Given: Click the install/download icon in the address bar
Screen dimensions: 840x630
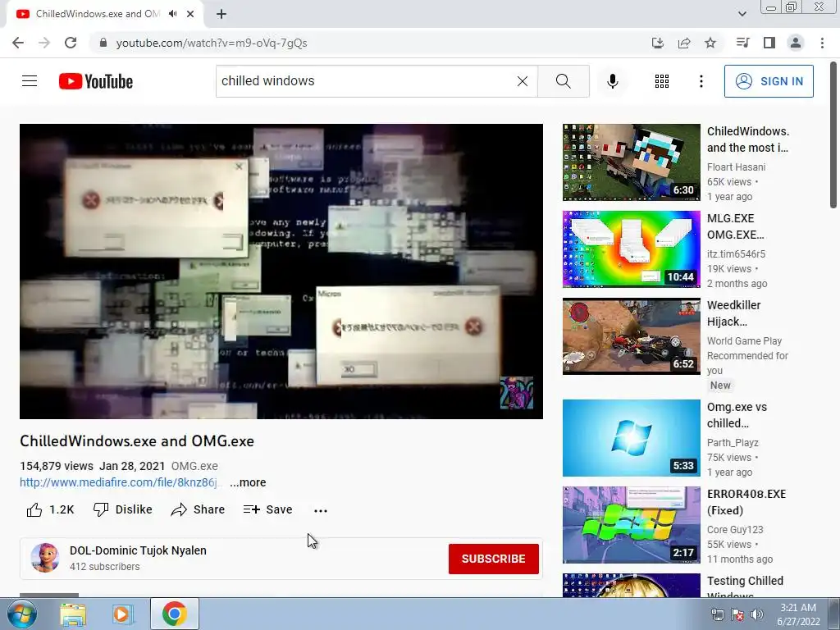Looking at the screenshot, I should [x=658, y=43].
